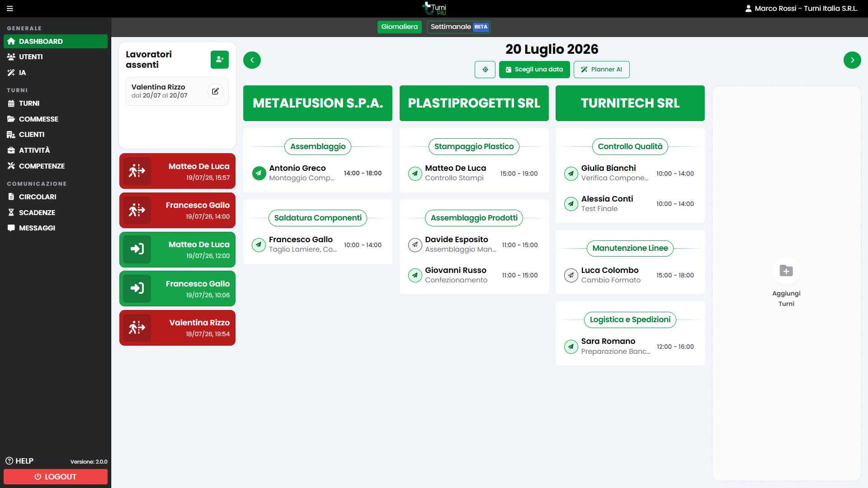Open the Clienti section
This screenshot has height=488, width=868.
click(56, 135)
